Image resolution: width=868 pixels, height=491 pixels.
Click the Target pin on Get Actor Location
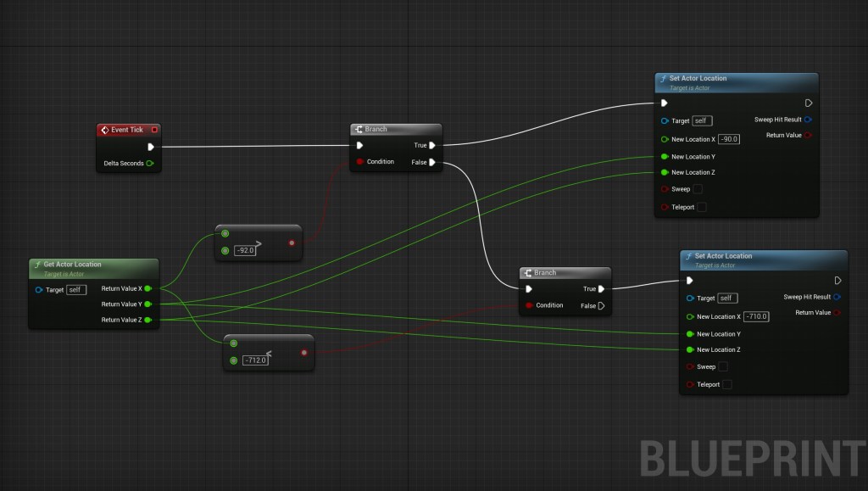coord(40,290)
